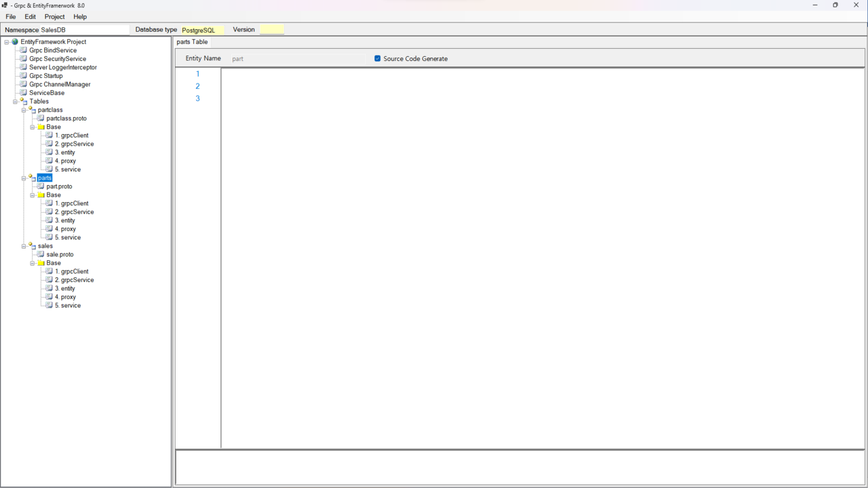Click the Base folder icon under sales
Image resolution: width=868 pixels, height=488 pixels.
tap(41, 263)
